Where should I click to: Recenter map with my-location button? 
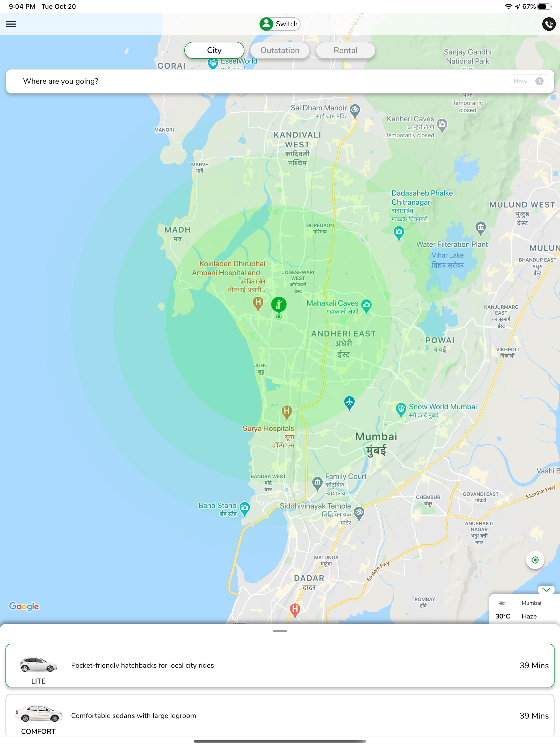[x=535, y=560]
